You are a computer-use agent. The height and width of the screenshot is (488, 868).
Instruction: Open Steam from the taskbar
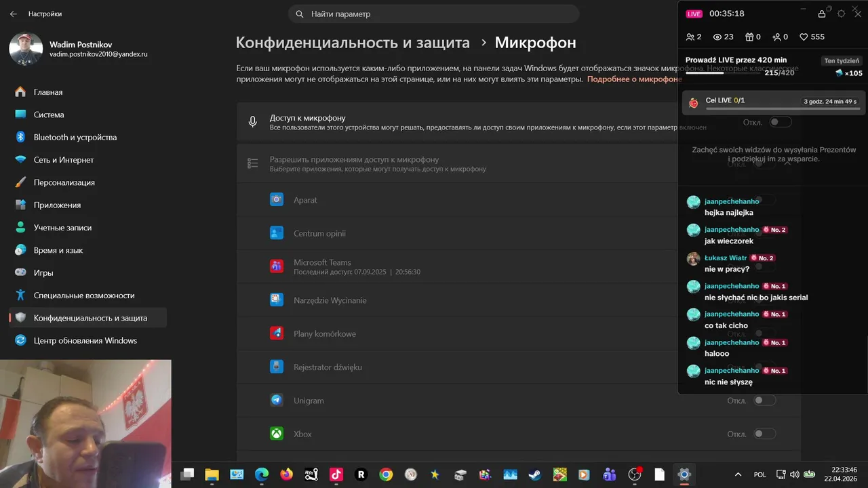pos(535,474)
